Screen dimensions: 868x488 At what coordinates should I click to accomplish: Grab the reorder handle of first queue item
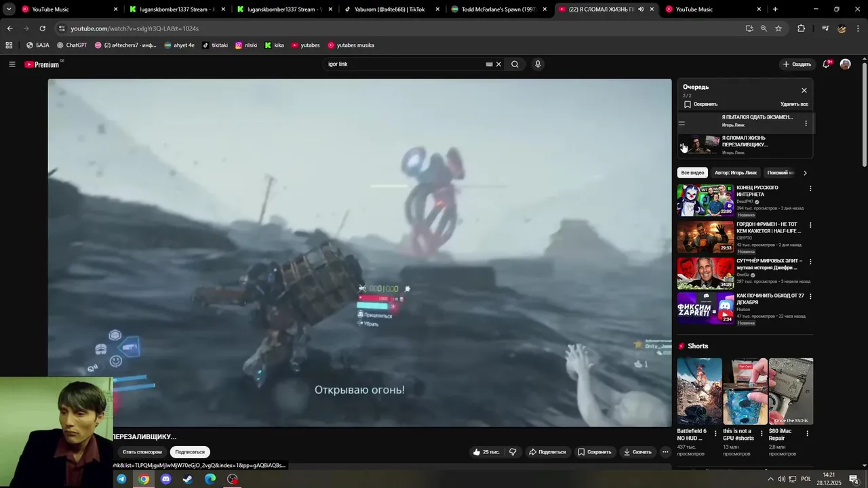682,123
